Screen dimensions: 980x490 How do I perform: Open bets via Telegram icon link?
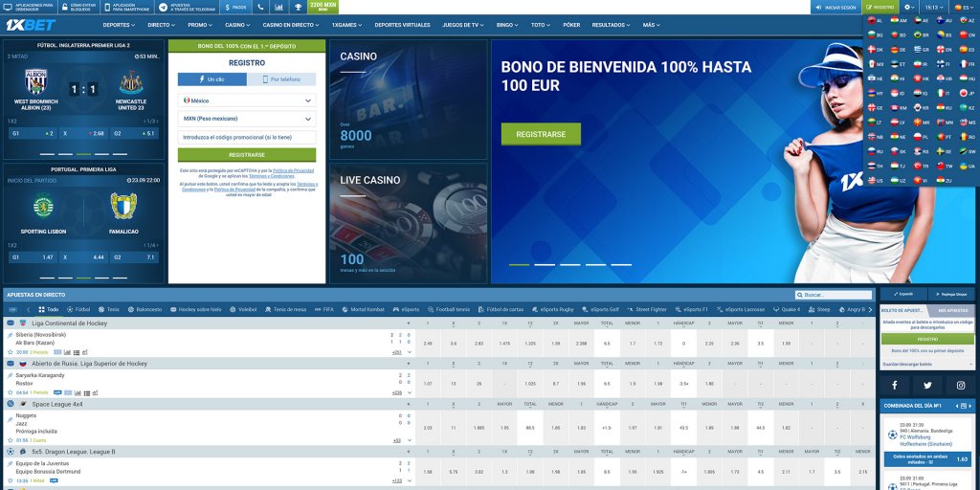pos(187,8)
